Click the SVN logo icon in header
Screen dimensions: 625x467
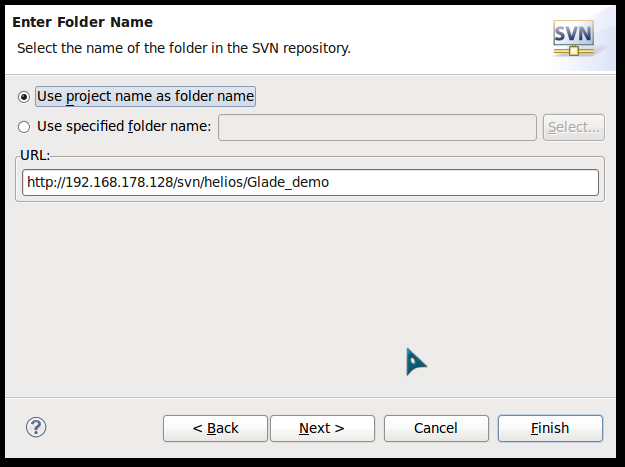[x=574, y=38]
